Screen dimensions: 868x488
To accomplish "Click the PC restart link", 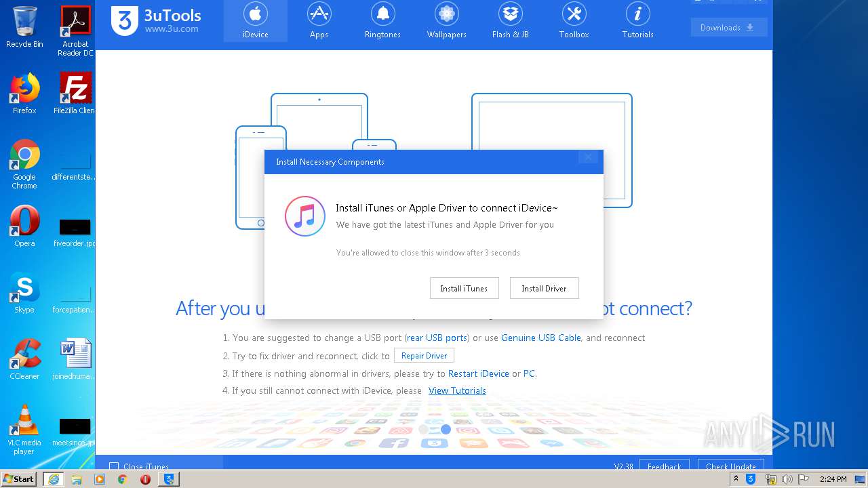I will pos(529,373).
